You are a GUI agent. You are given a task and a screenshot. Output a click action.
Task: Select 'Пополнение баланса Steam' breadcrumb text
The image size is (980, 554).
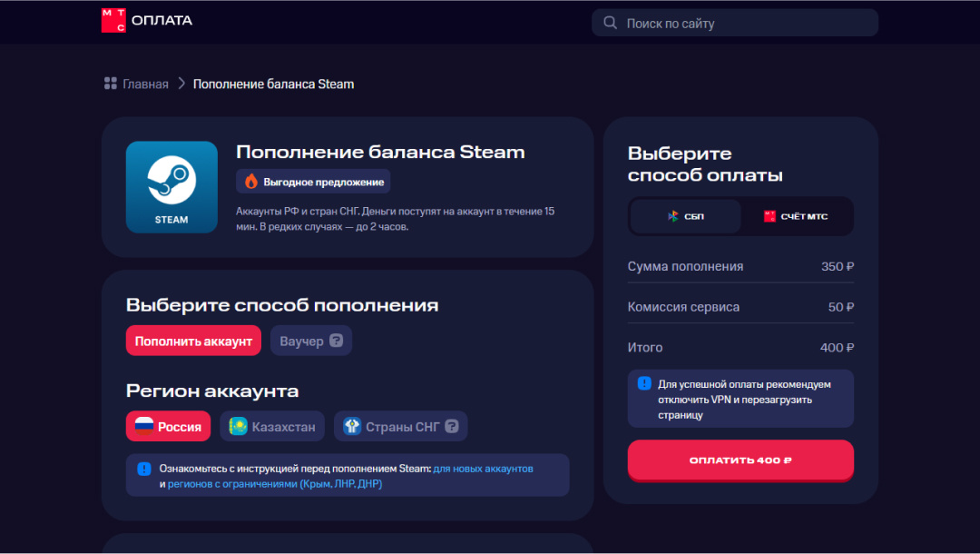click(273, 84)
